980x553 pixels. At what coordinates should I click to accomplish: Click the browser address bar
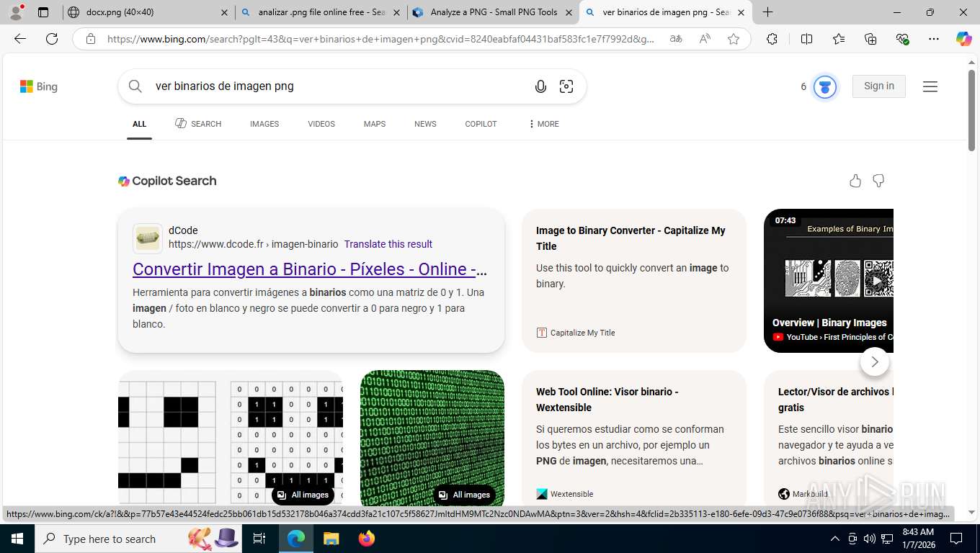click(x=380, y=39)
